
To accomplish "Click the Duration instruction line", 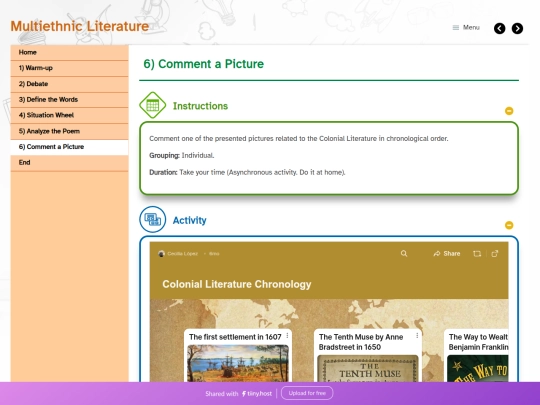I will (x=247, y=172).
